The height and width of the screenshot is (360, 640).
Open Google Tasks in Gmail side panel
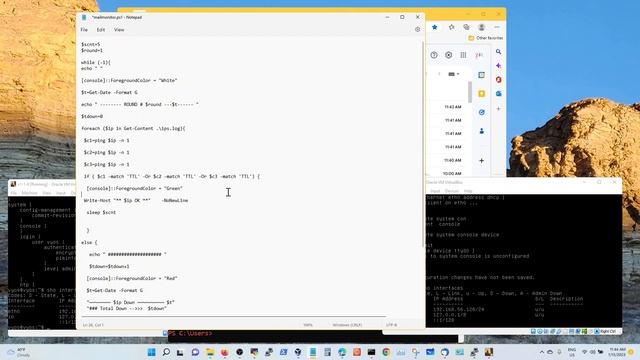click(482, 112)
